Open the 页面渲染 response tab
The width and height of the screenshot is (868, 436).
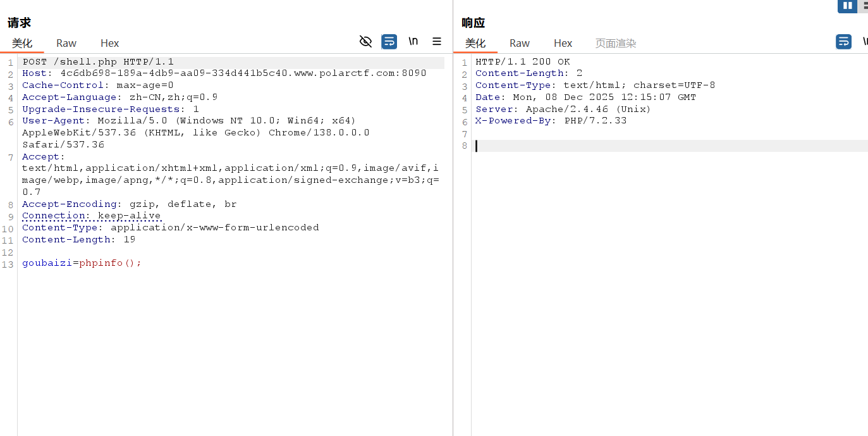616,43
